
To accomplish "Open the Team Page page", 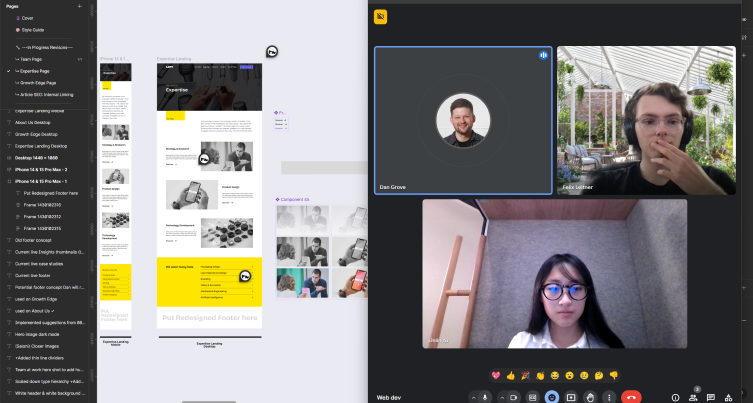I will point(31,59).
